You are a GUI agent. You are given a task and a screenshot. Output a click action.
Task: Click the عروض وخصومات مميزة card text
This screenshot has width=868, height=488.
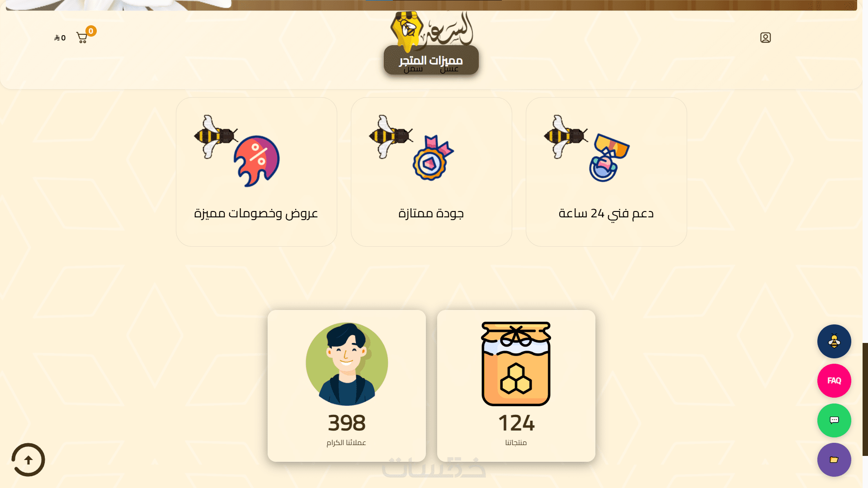[x=256, y=213]
